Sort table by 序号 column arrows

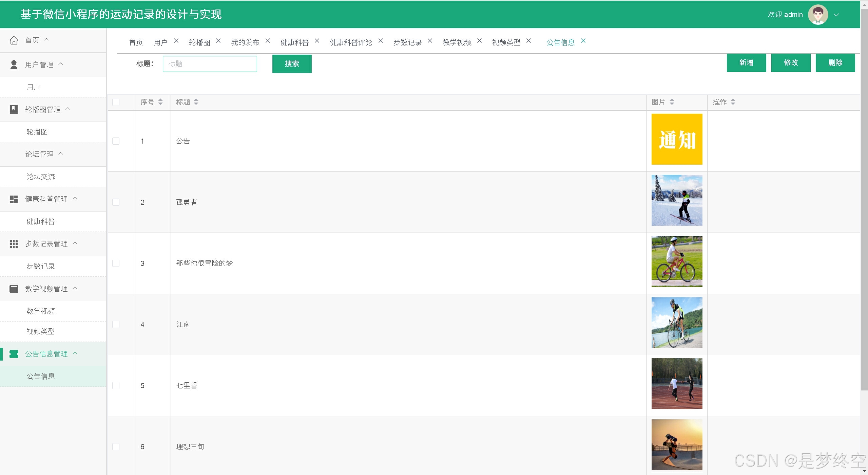(160, 102)
